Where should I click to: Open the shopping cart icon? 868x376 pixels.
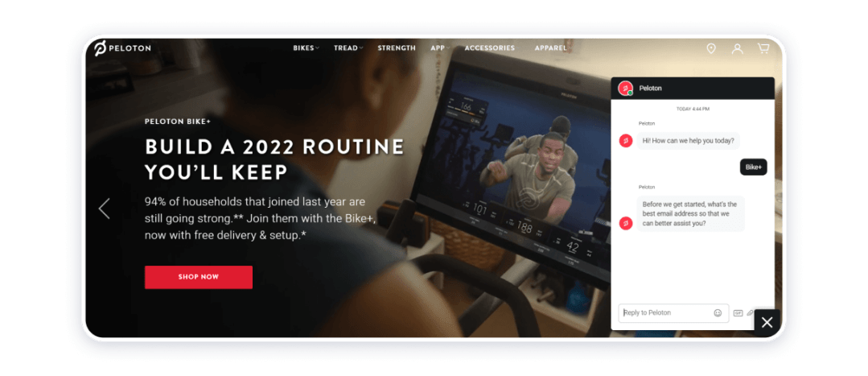point(763,49)
